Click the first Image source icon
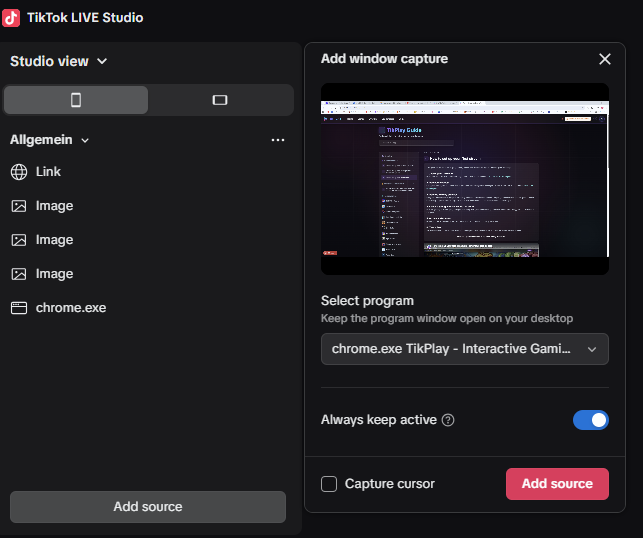The image size is (643, 538). (19, 206)
